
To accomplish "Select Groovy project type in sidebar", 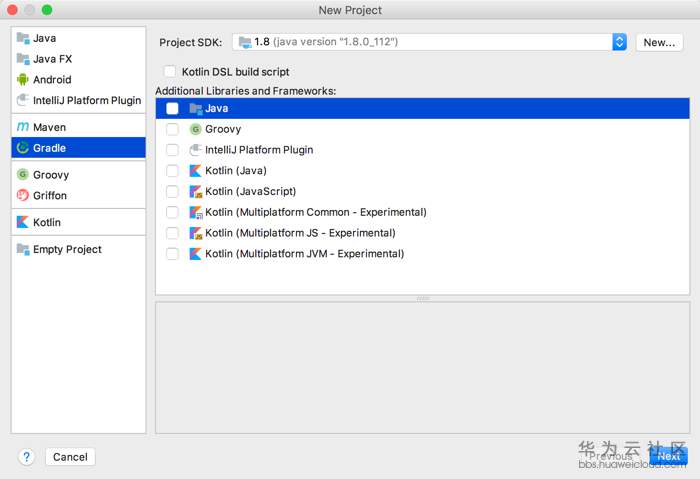I will [x=51, y=175].
